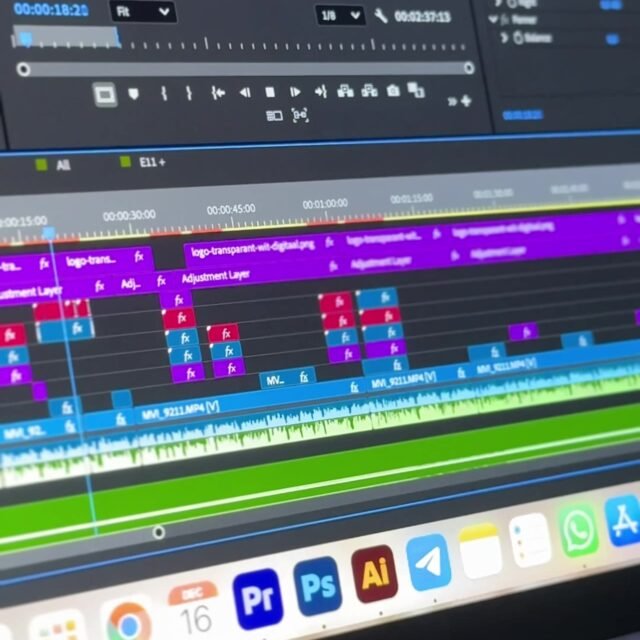Click the Mark In bracket icon
This screenshot has width=640, height=640.
pyautogui.click(x=164, y=93)
